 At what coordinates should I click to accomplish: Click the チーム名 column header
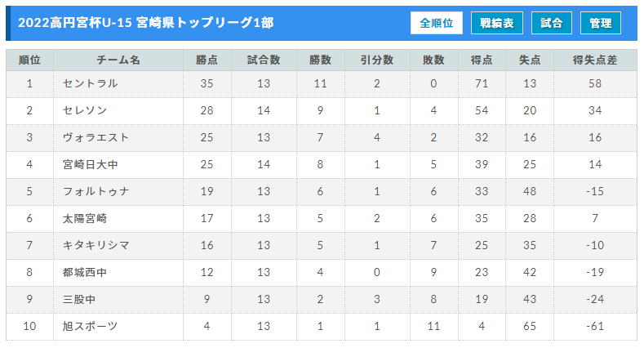[118, 60]
